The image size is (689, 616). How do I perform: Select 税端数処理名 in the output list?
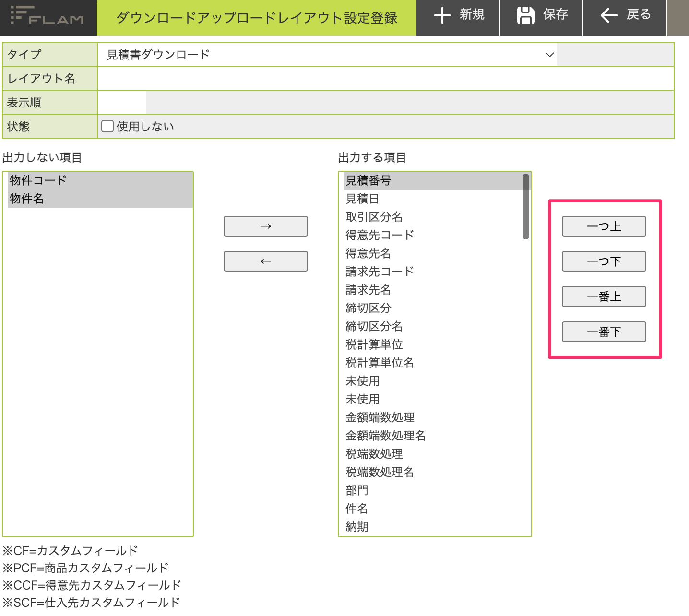click(x=433, y=472)
